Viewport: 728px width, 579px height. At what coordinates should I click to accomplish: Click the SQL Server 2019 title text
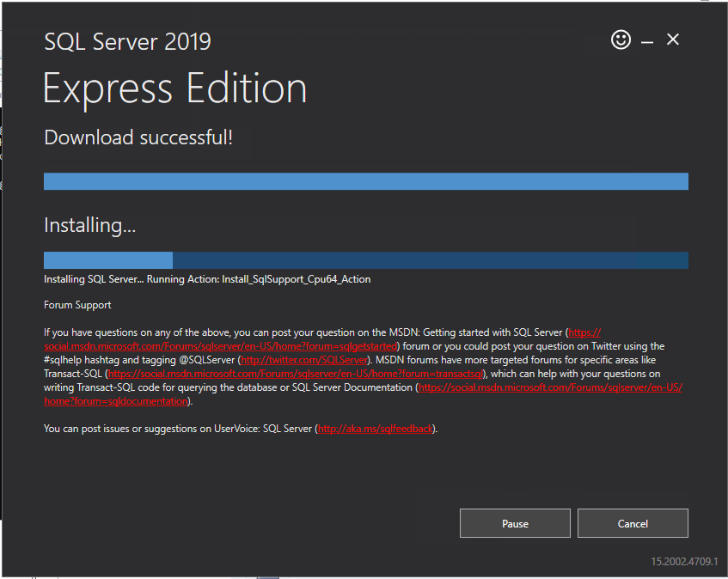127,41
